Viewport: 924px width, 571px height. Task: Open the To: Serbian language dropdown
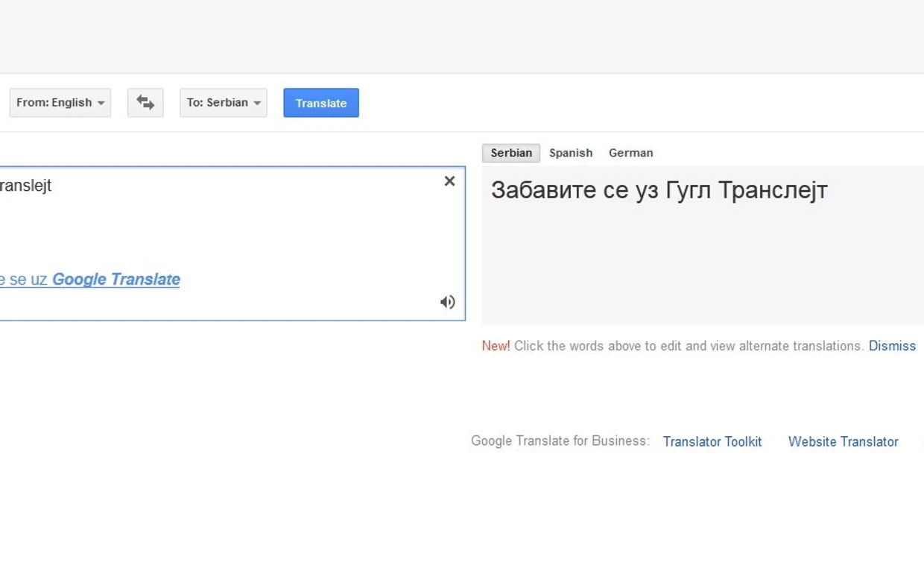(224, 103)
